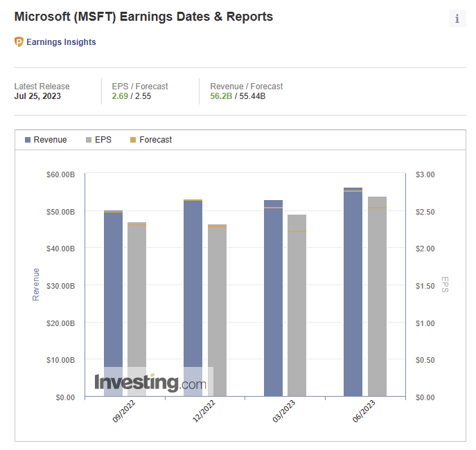
Task: Click the $60.00B revenue axis label
Action: (x=60, y=174)
